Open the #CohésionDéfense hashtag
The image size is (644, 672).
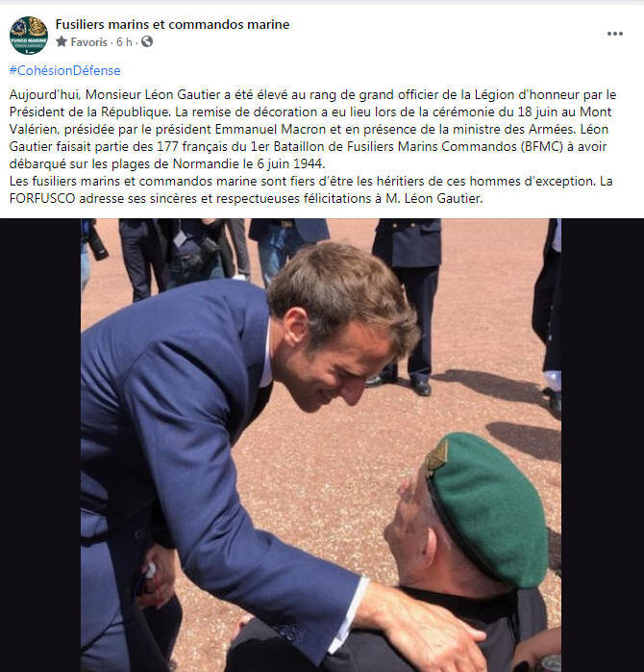(64, 70)
